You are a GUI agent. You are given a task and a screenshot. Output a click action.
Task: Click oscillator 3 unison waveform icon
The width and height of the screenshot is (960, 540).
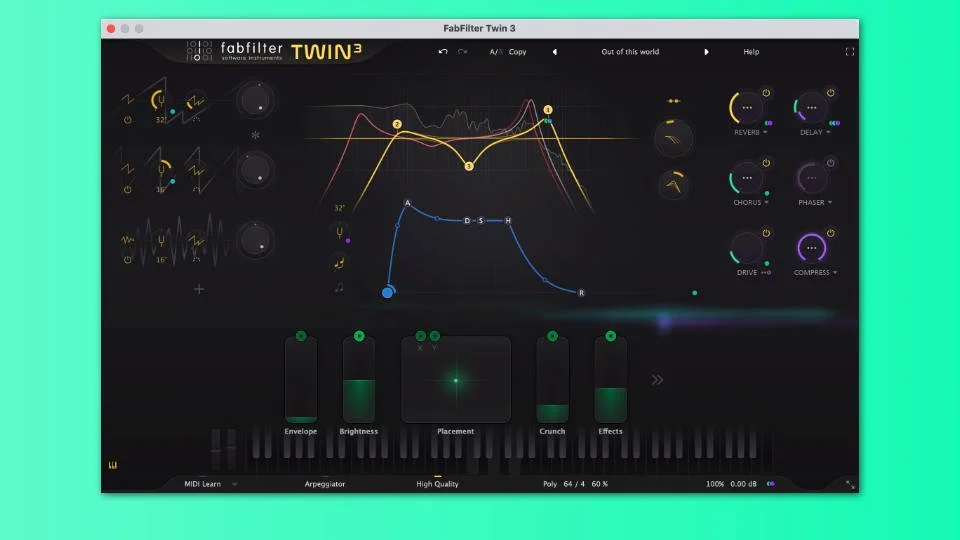[196, 240]
